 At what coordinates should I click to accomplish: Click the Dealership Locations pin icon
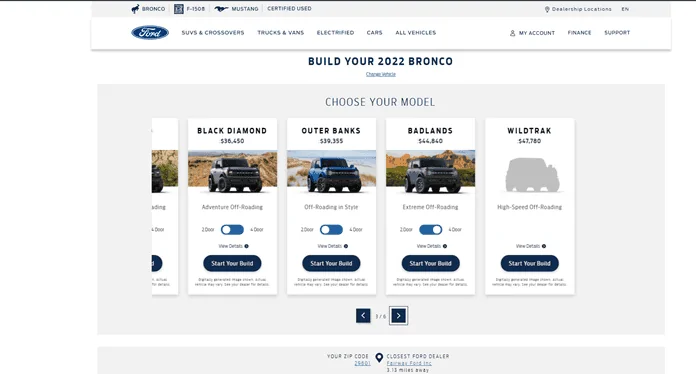[547, 9]
